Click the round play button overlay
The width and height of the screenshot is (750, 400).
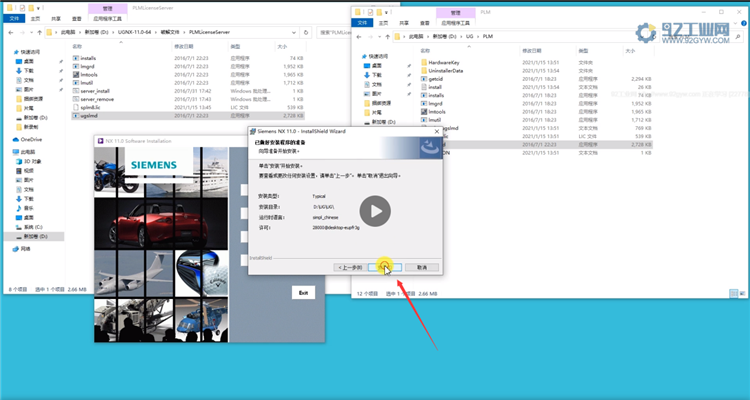pyautogui.click(x=375, y=211)
